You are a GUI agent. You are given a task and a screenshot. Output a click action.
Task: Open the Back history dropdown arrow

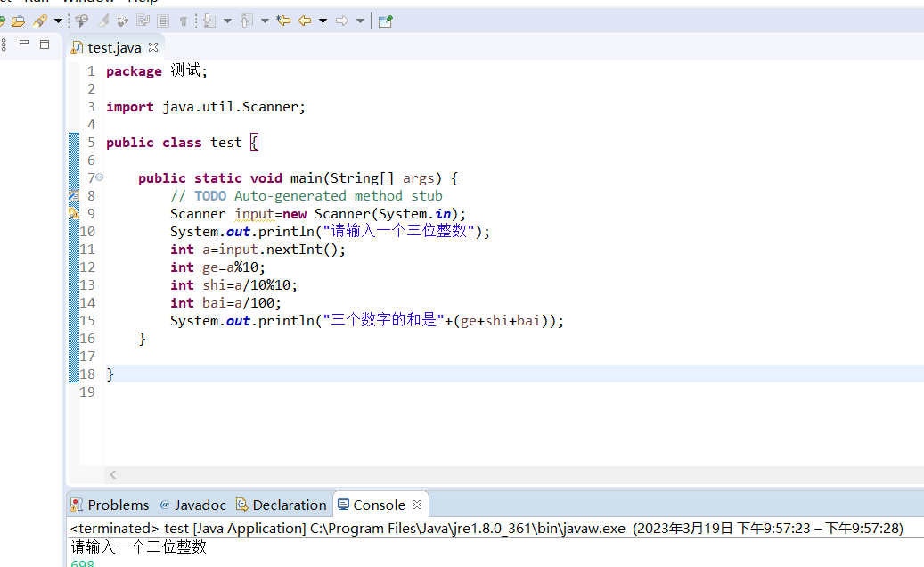point(323,21)
